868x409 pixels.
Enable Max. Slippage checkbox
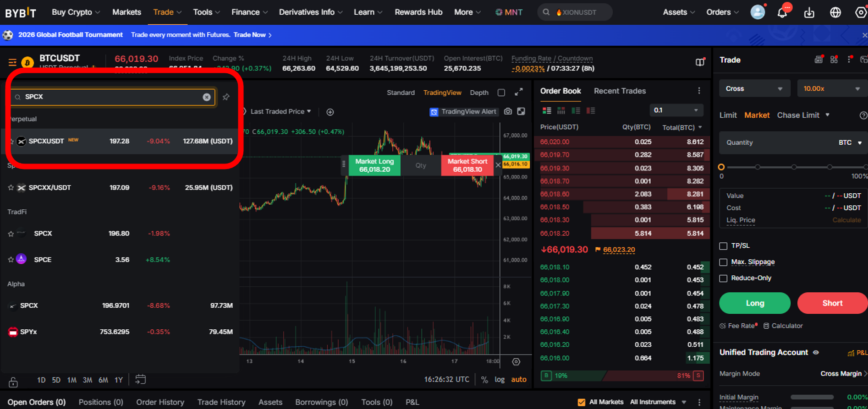coord(723,262)
